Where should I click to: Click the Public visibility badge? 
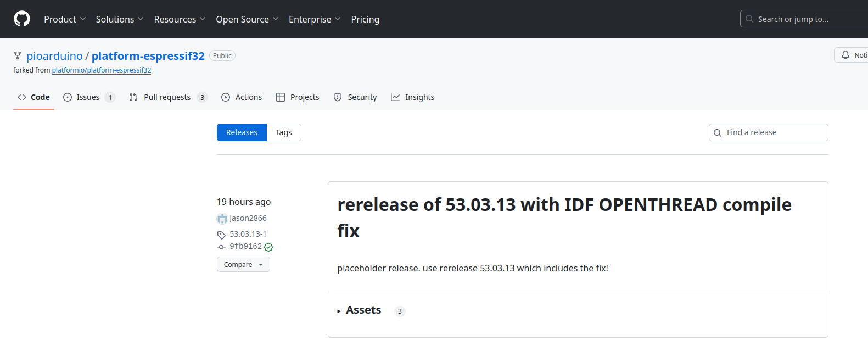point(222,55)
